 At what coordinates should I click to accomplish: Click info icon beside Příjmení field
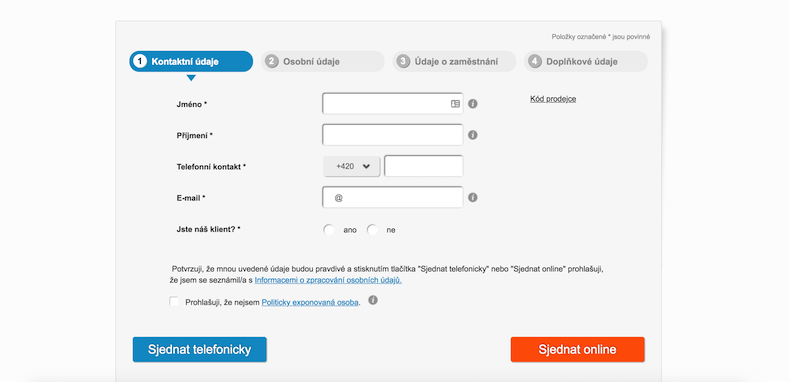click(x=473, y=135)
